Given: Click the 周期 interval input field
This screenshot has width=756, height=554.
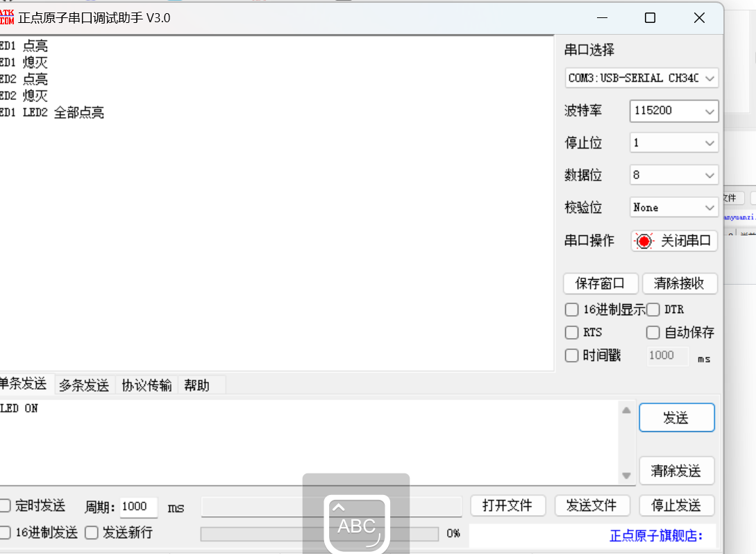Looking at the screenshot, I should click(138, 507).
